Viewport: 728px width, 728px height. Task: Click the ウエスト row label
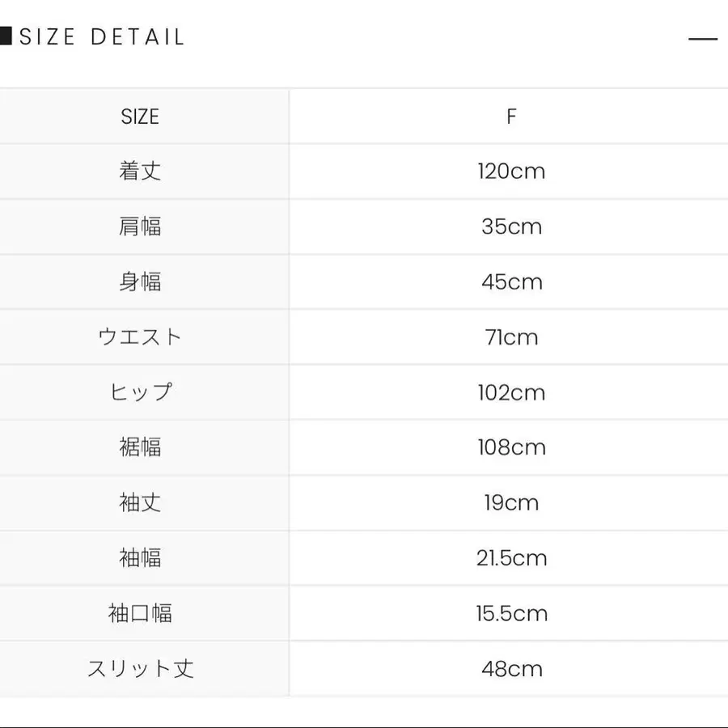[x=140, y=337]
